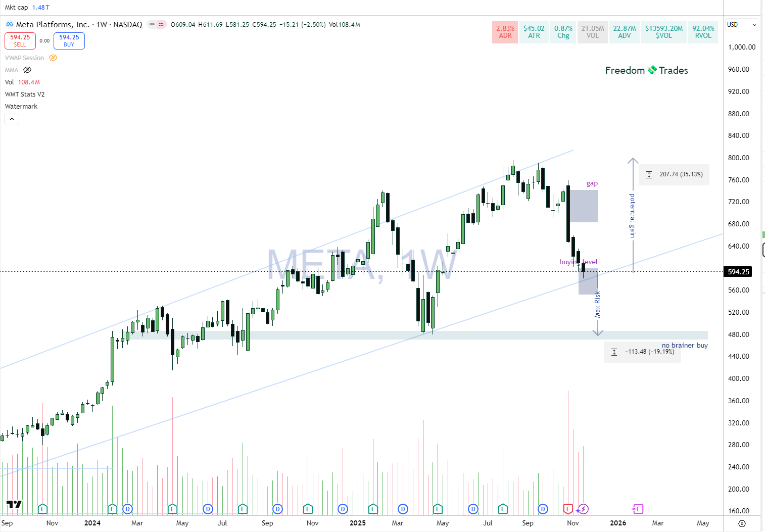Image resolution: width=765 pixels, height=532 pixels.
Task: Click the purple lightning bolt event icon
Action: point(584,509)
